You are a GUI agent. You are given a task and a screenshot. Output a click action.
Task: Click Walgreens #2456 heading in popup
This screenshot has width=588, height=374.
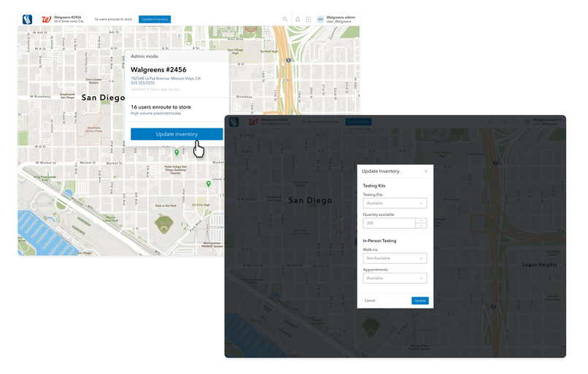click(158, 70)
